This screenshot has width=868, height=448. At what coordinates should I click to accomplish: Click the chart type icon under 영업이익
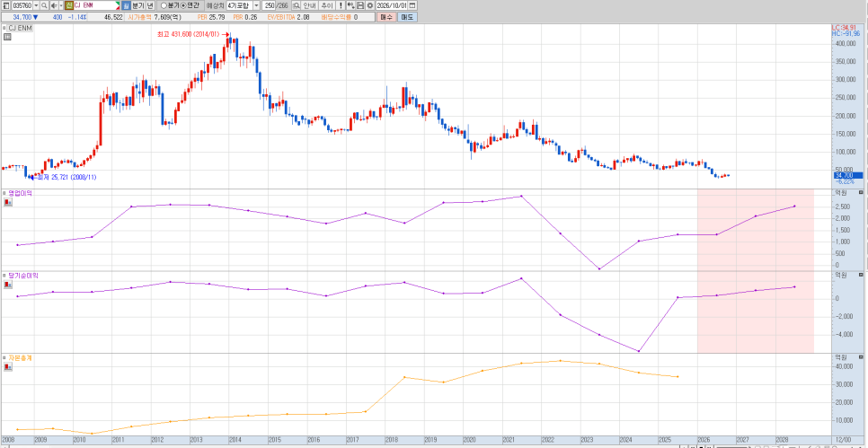(7, 202)
